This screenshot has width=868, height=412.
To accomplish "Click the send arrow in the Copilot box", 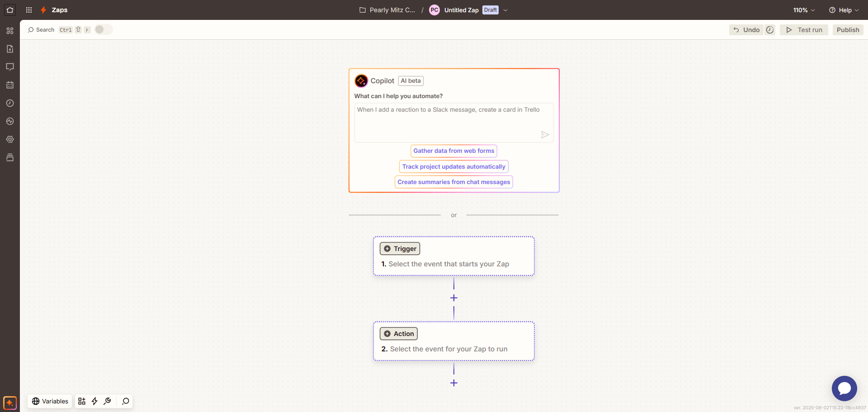I will tap(545, 134).
